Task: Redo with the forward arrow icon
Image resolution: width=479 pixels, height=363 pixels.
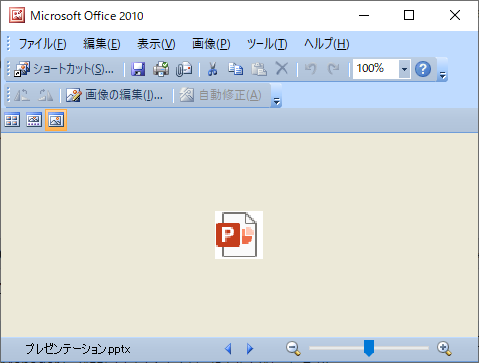Action: (333, 69)
